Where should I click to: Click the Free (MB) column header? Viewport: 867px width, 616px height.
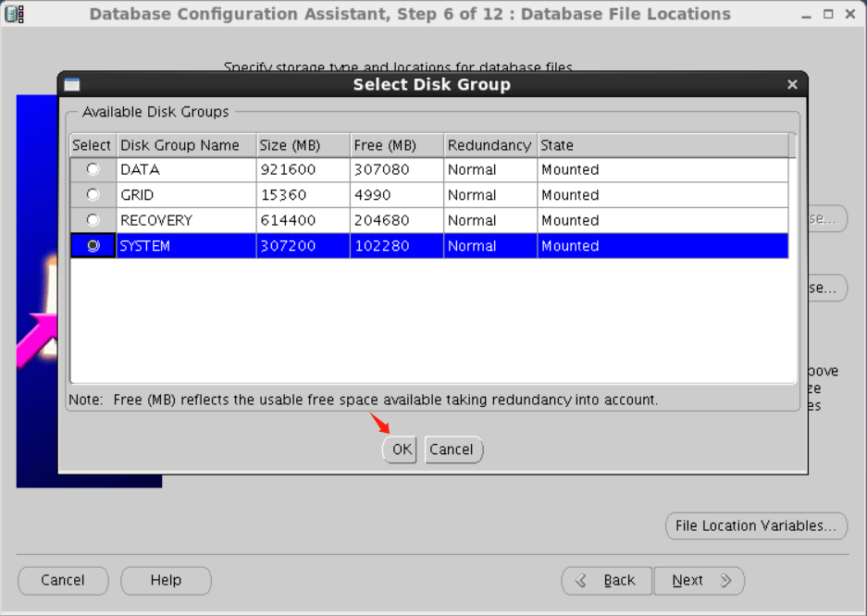[x=397, y=145]
